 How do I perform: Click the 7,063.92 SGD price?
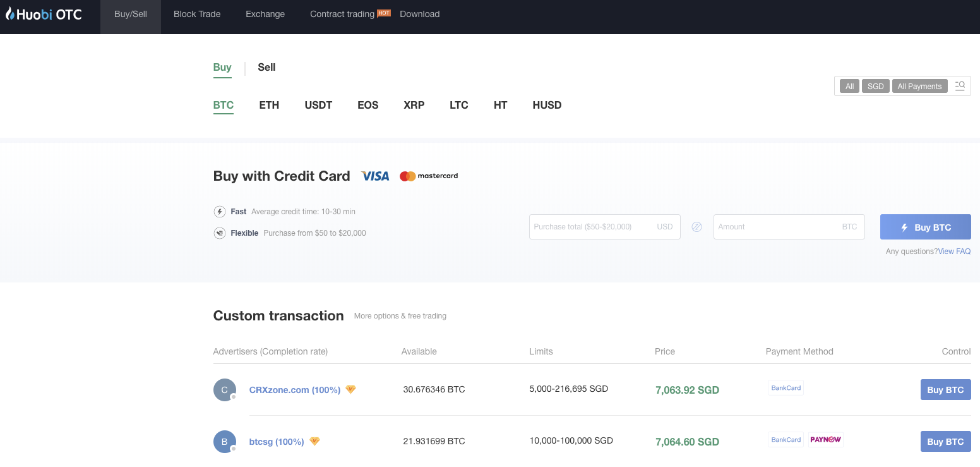pos(688,391)
